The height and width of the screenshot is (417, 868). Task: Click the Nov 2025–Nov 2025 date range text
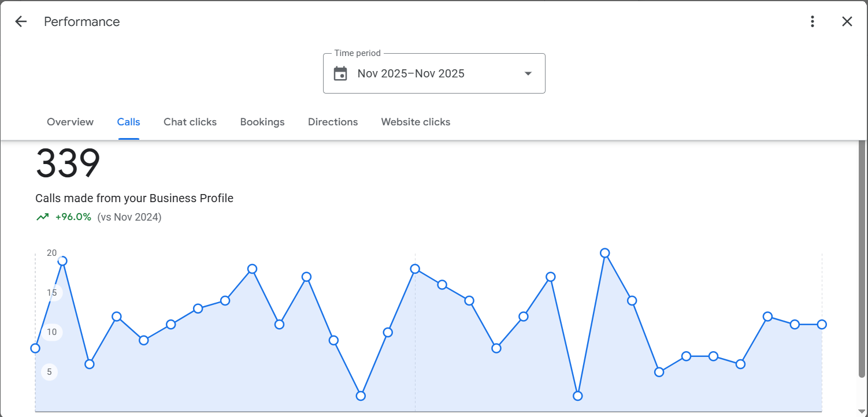411,74
